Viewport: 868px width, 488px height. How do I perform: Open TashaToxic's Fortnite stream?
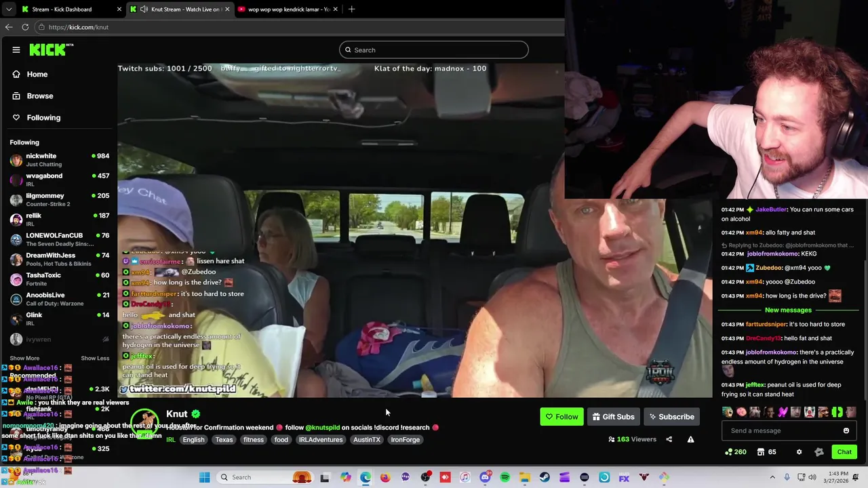pos(60,279)
